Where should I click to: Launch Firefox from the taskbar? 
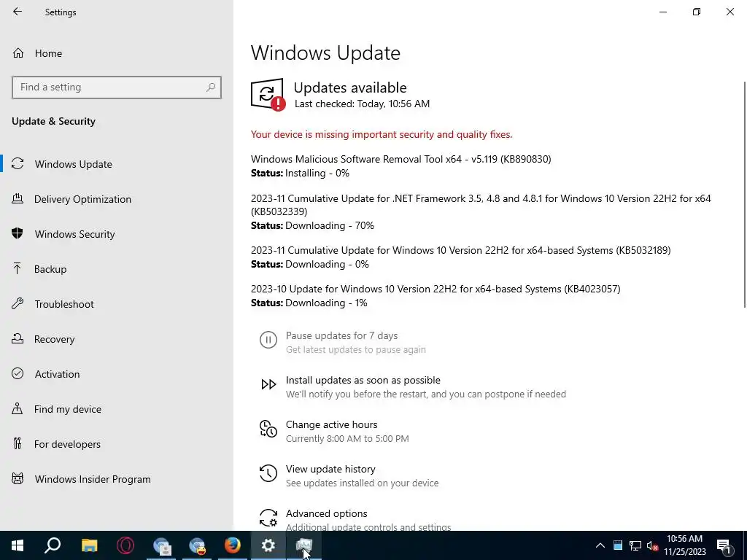233,545
